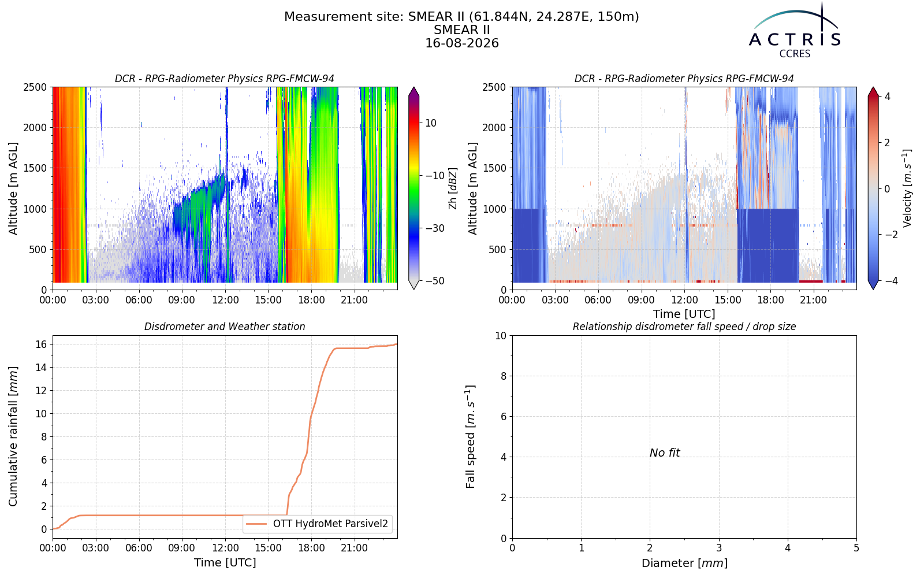This screenshot has height=578, width=924.
Task: Click the "−50" tick on the Zh colorbar
Action: coord(434,281)
